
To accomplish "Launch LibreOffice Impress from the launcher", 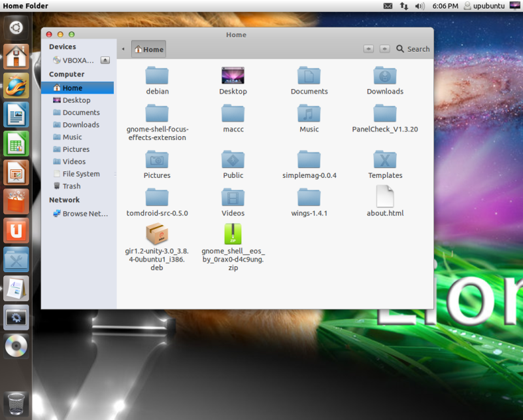I will (16, 173).
